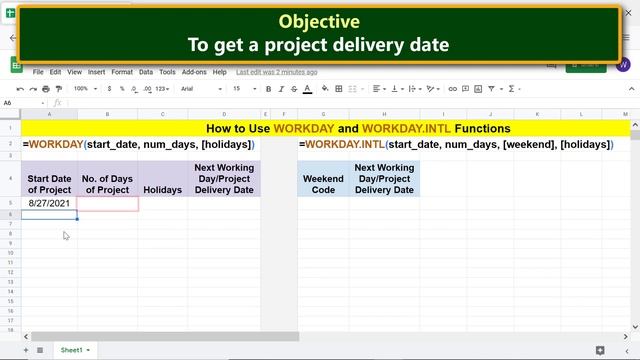
Task: Open the Data menu
Action: 146,72
